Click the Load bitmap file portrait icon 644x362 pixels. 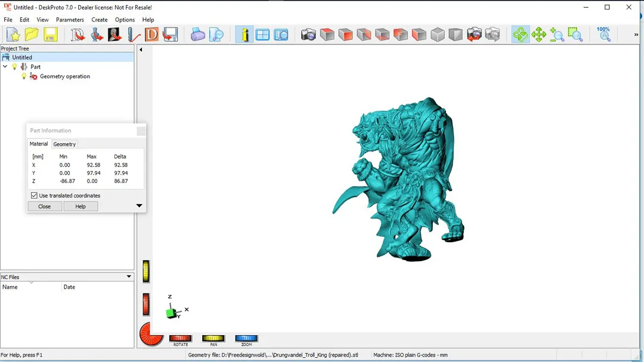point(114,35)
